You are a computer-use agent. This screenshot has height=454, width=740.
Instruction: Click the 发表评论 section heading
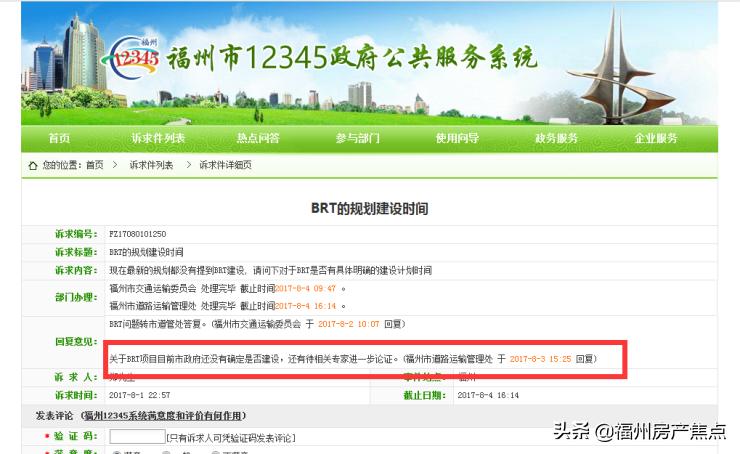click(54, 416)
